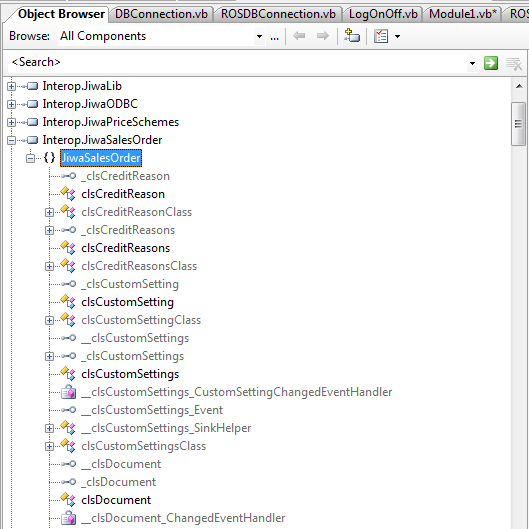The width and height of the screenshot is (529, 529).
Task: Click the Back navigation arrow
Action: click(299, 36)
